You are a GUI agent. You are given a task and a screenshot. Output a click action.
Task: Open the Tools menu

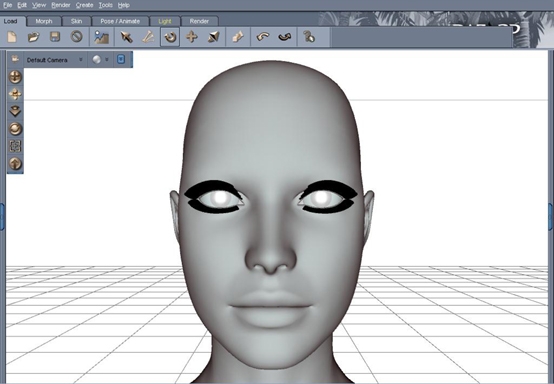point(105,5)
